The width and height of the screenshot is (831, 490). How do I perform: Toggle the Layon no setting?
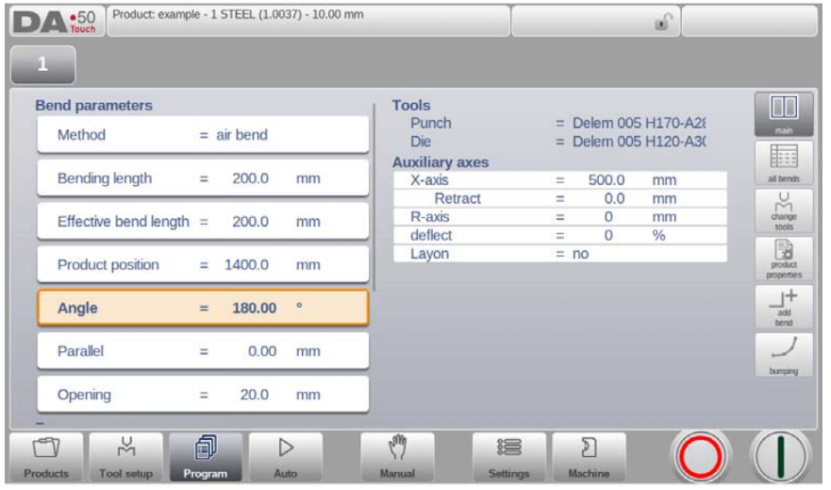pyautogui.click(x=560, y=254)
